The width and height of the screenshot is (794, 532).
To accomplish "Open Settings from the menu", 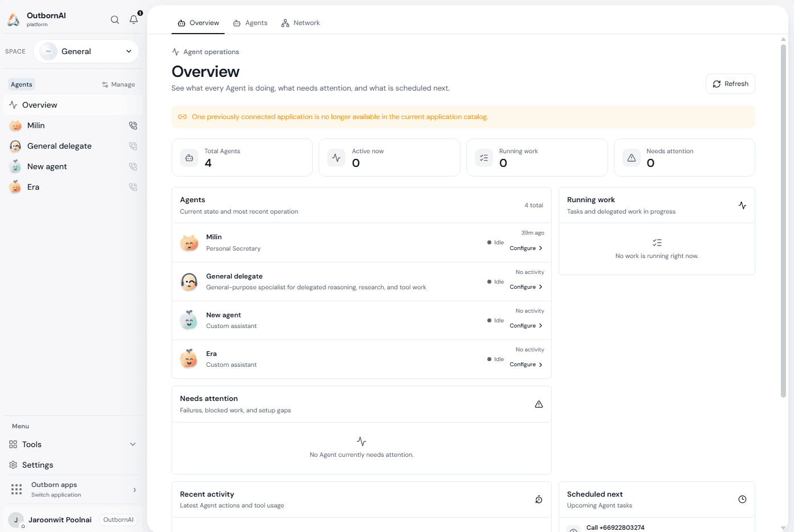I will pos(73,465).
